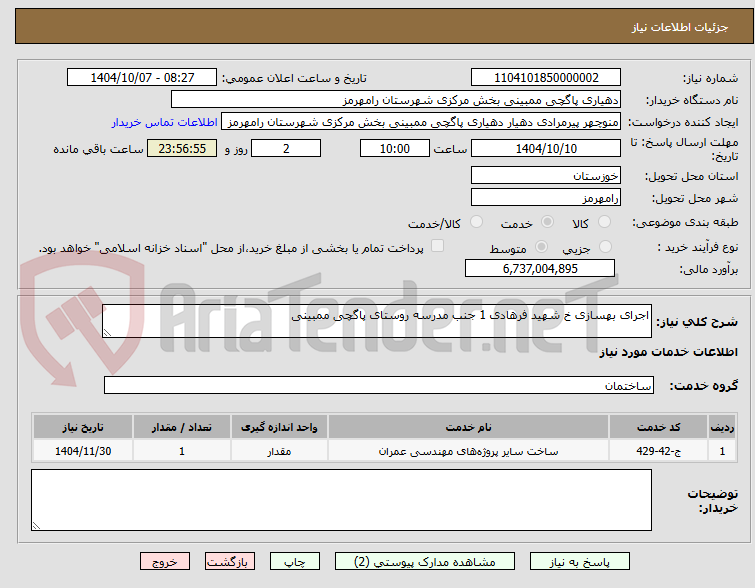
Task: Click the delivery province field خوزستان
Action: pyautogui.click(x=546, y=175)
